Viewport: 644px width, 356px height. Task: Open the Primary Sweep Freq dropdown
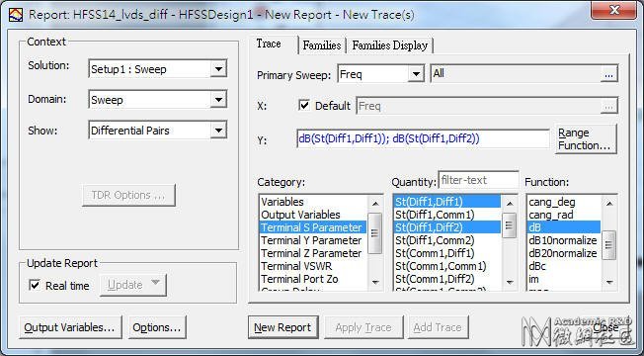point(416,74)
